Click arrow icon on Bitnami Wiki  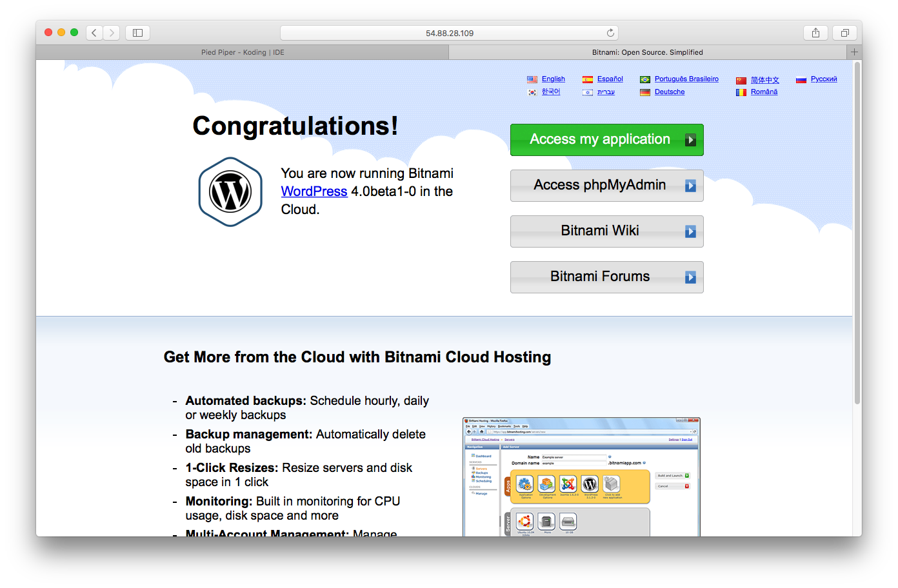[690, 231]
